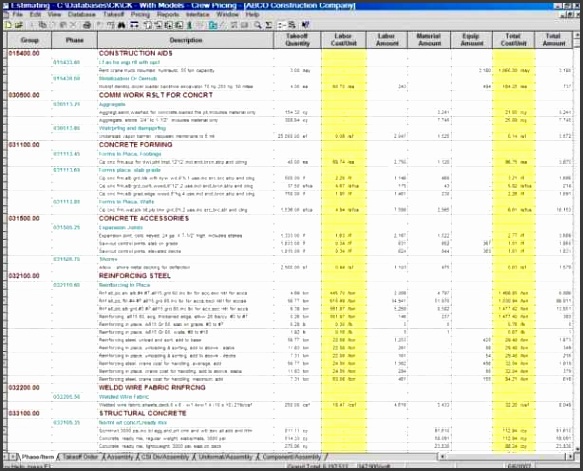
Task: Select group code 031100.00
Action: tap(24, 145)
